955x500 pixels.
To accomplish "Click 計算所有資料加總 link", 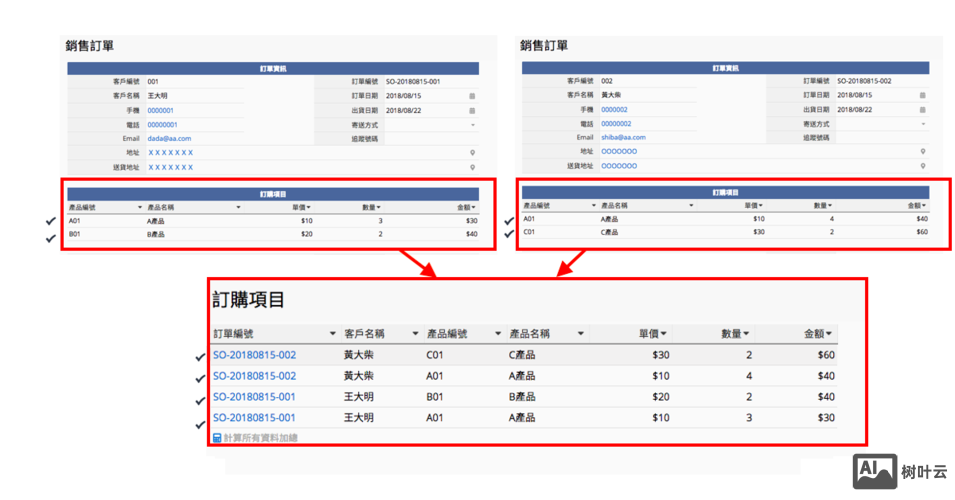I will [x=255, y=438].
